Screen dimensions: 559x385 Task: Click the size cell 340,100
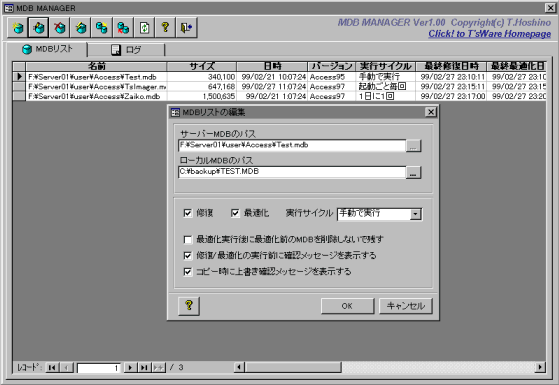(201, 77)
